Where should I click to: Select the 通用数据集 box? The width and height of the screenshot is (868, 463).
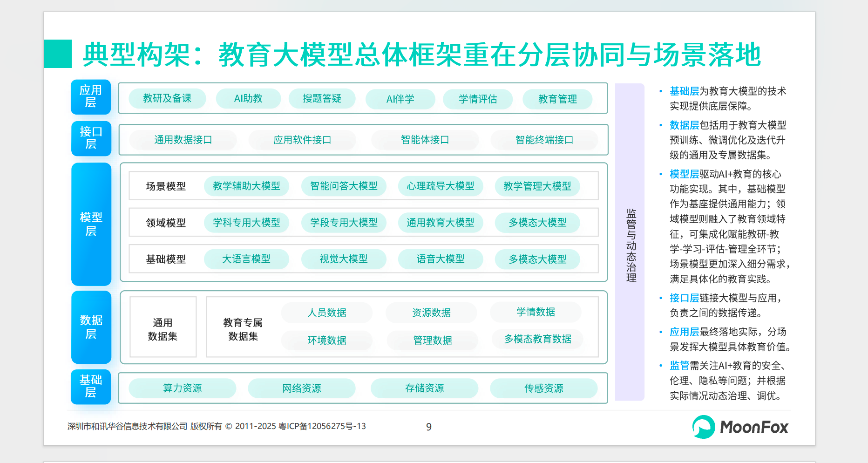tap(163, 327)
